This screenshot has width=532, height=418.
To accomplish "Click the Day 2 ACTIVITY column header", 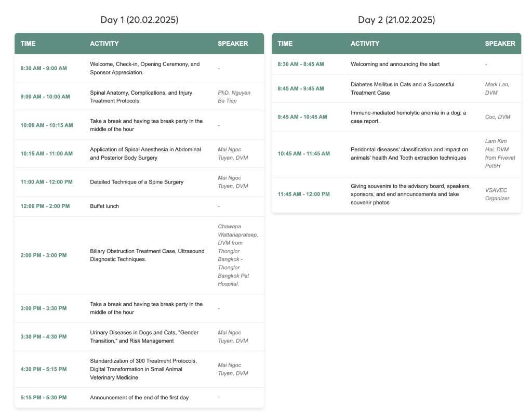I will coord(365,44).
